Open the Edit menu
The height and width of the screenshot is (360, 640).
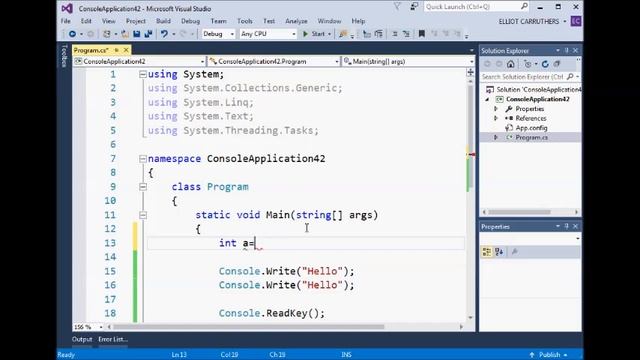coord(86,21)
